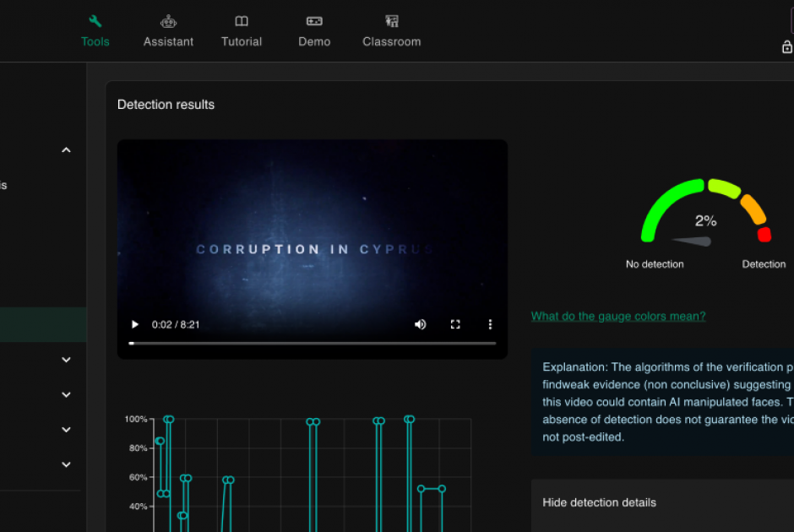Mute the video with the speaker icon
This screenshot has width=794, height=532.
421,324
